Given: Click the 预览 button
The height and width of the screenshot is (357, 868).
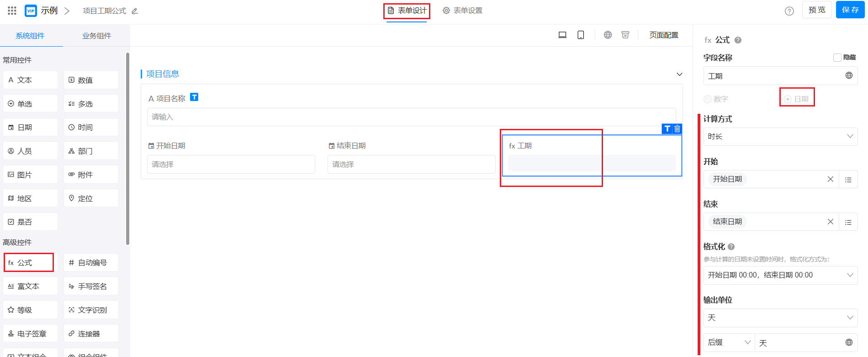Looking at the screenshot, I should pyautogui.click(x=817, y=10).
